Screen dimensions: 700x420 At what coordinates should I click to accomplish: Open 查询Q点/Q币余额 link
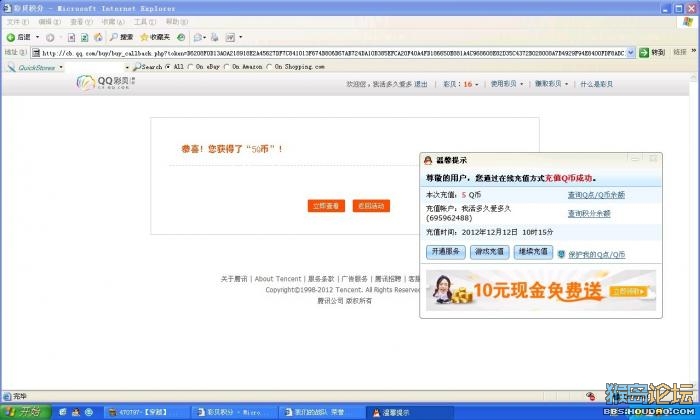(596, 195)
